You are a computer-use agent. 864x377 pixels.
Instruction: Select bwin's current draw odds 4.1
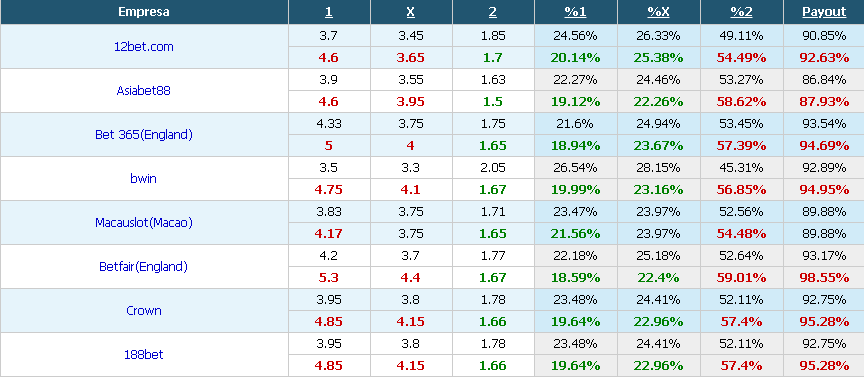click(411, 190)
